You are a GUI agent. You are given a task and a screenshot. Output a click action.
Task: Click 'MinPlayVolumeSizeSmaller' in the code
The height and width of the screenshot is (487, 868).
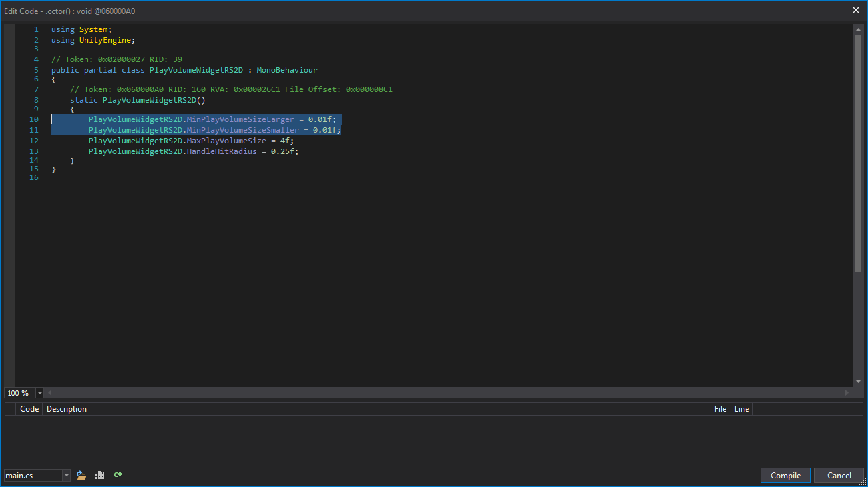tap(243, 130)
